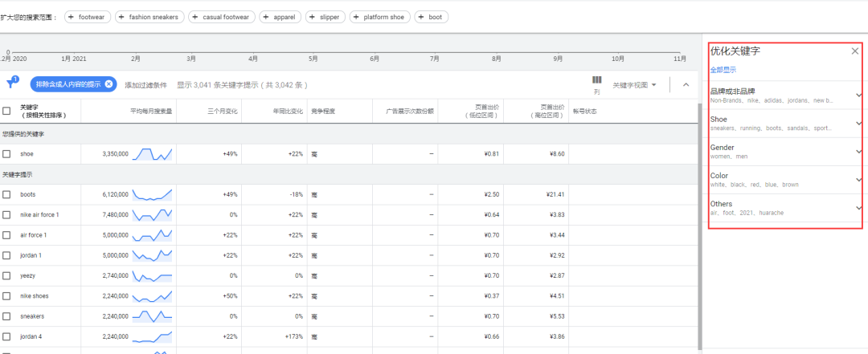The width and height of the screenshot is (868, 354).
Task: Click 添加过滤条件 to add a filter
Action: click(x=145, y=84)
